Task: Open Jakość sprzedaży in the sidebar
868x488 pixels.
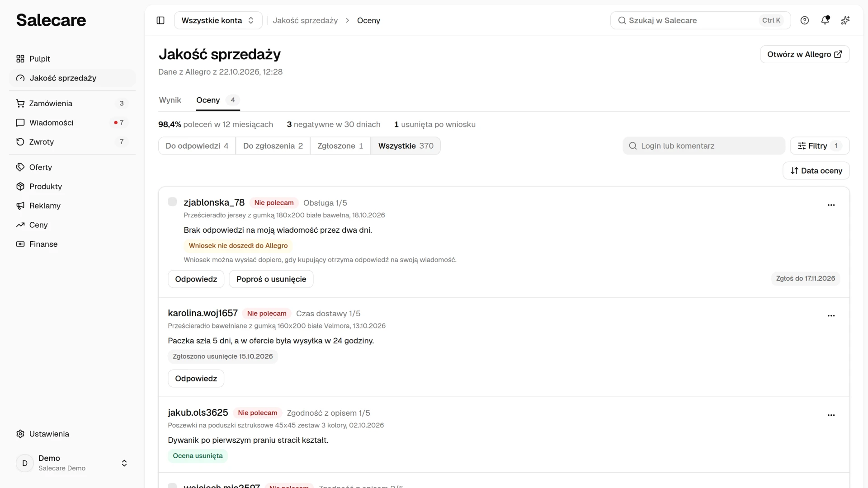Action: click(72, 78)
